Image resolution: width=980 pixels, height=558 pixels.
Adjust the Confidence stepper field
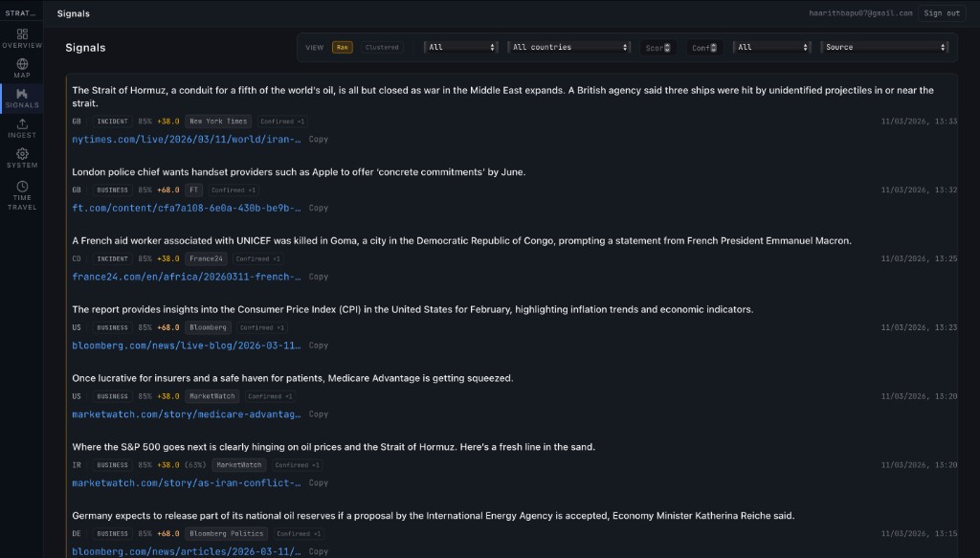(x=703, y=47)
